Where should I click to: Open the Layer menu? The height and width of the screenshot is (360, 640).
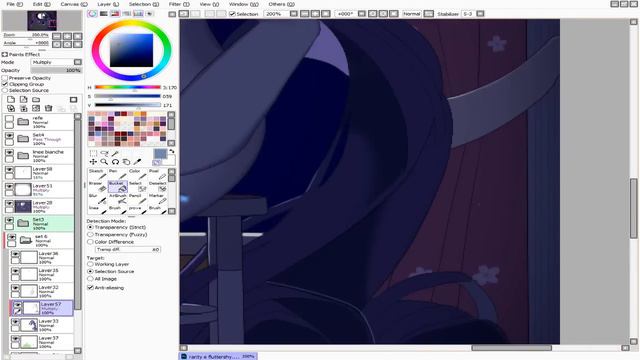(108, 4)
